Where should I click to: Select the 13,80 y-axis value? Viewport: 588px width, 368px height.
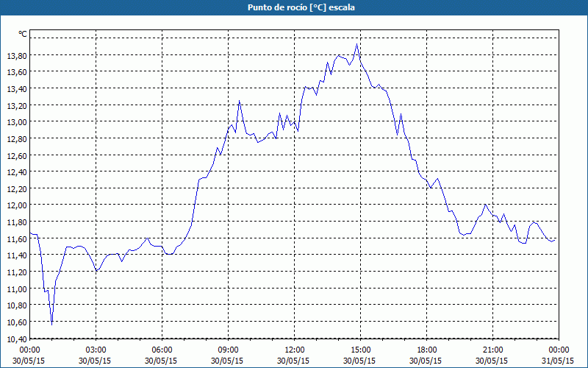click(x=17, y=56)
